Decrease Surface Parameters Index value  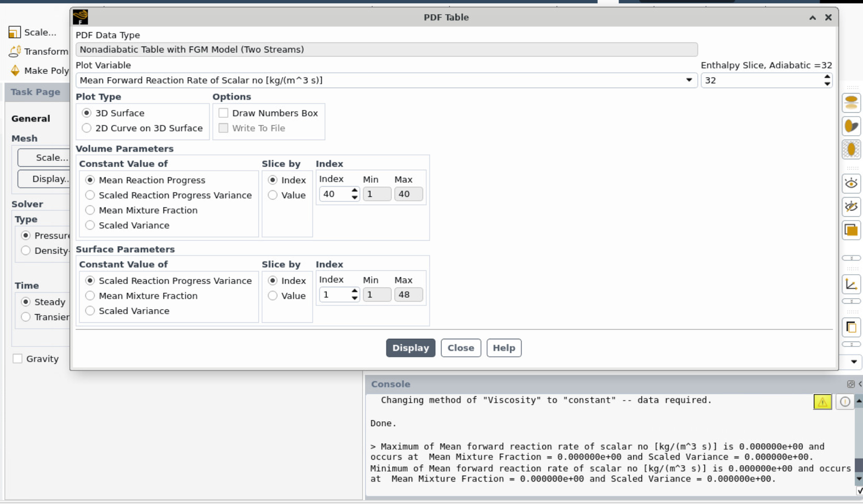(355, 298)
